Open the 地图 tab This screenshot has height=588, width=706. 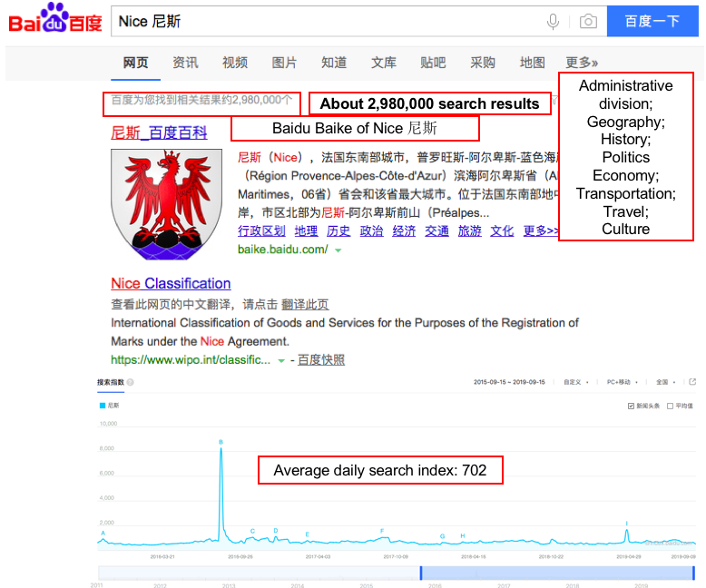532,63
